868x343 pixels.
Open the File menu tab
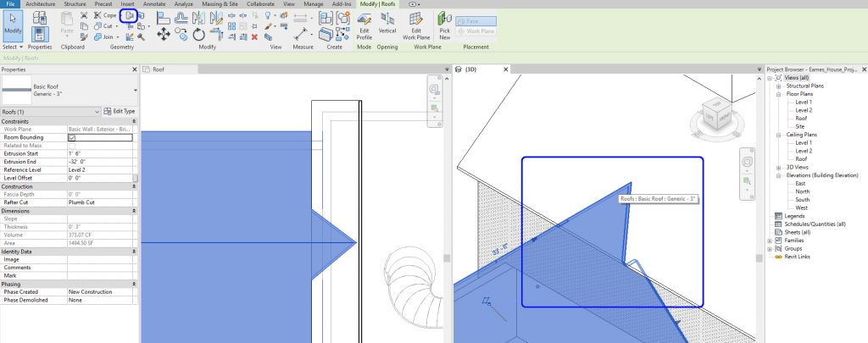tap(10, 4)
